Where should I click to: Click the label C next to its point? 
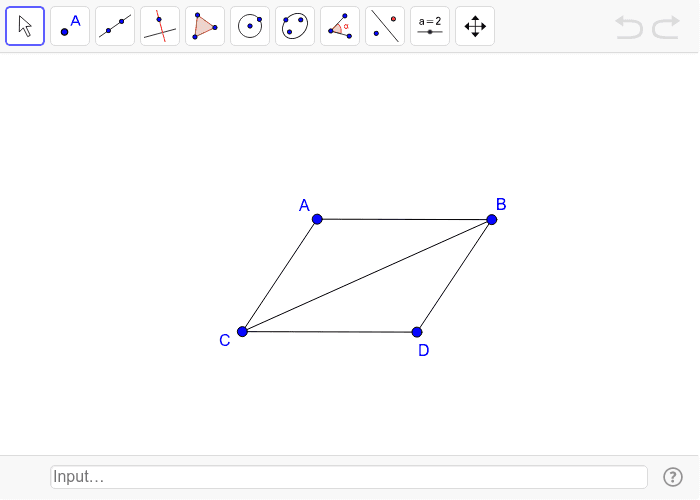point(225,341)
